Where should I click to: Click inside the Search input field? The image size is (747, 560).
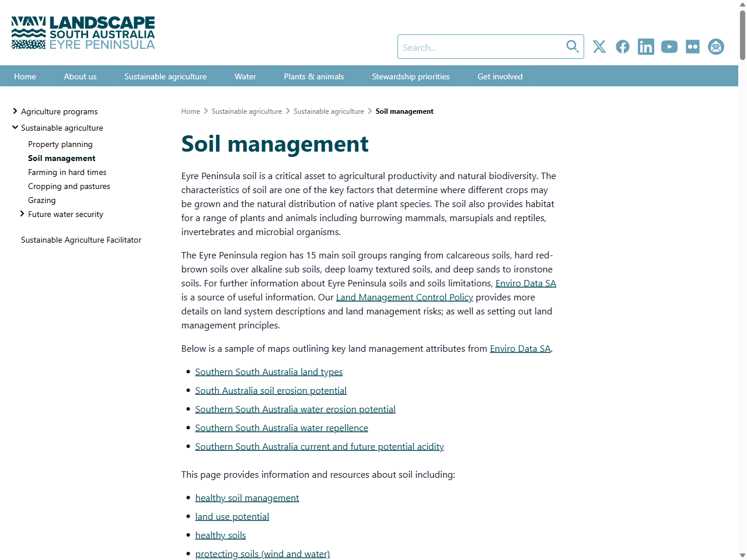[484, 47]
